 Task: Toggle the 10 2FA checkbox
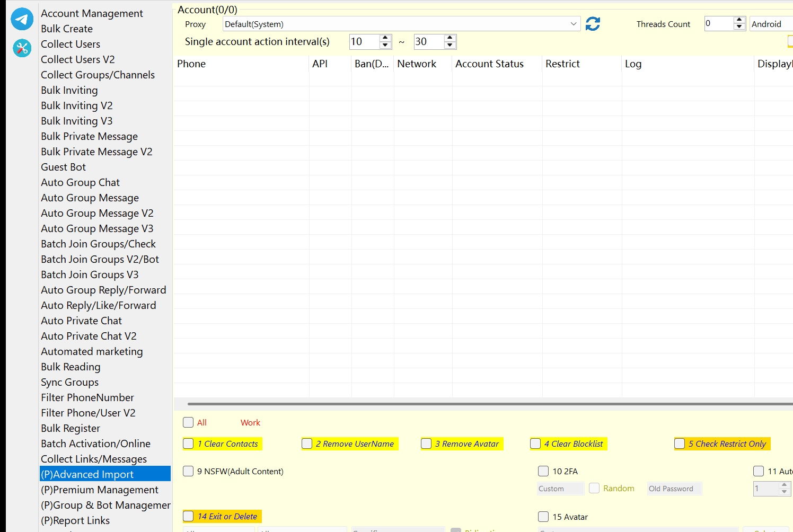[x=543, y=471]
